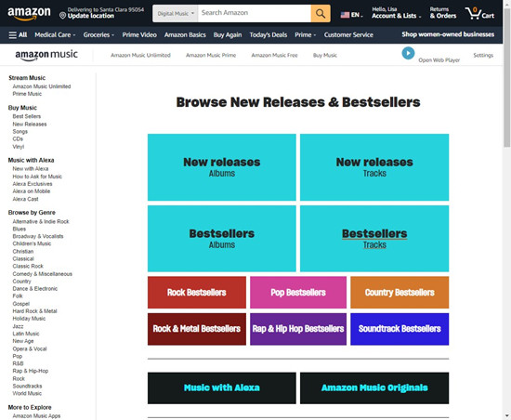Expand the Medical Care menu
This screenshot has height=420, width=511.
(55, 35)
